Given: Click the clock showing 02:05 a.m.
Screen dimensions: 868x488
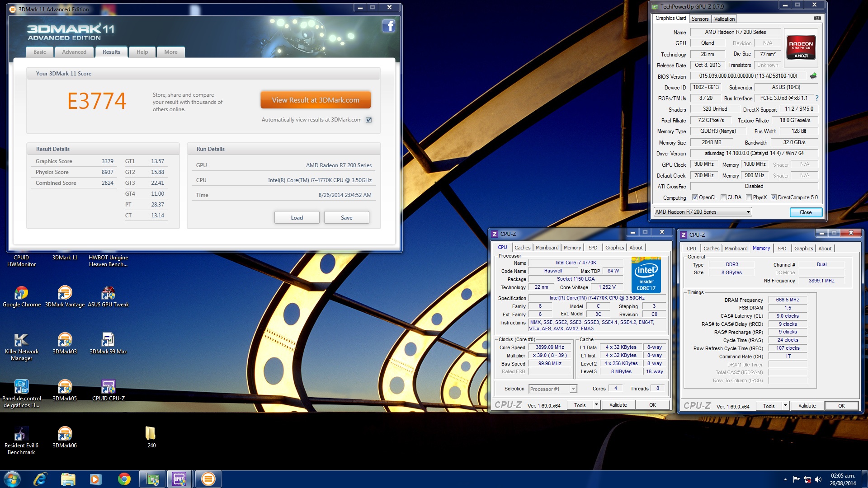Looking at the screenshot, I should point(843,475).
